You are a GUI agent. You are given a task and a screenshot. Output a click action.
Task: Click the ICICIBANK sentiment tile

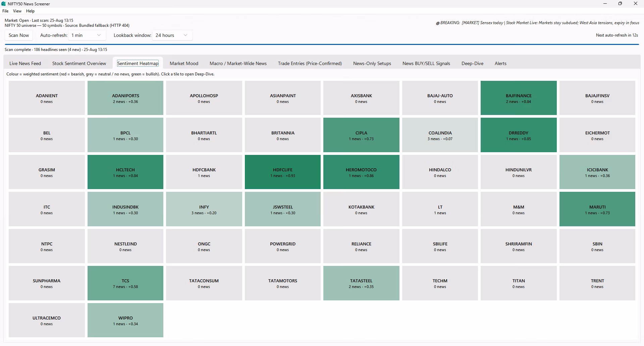click(597, 172)
